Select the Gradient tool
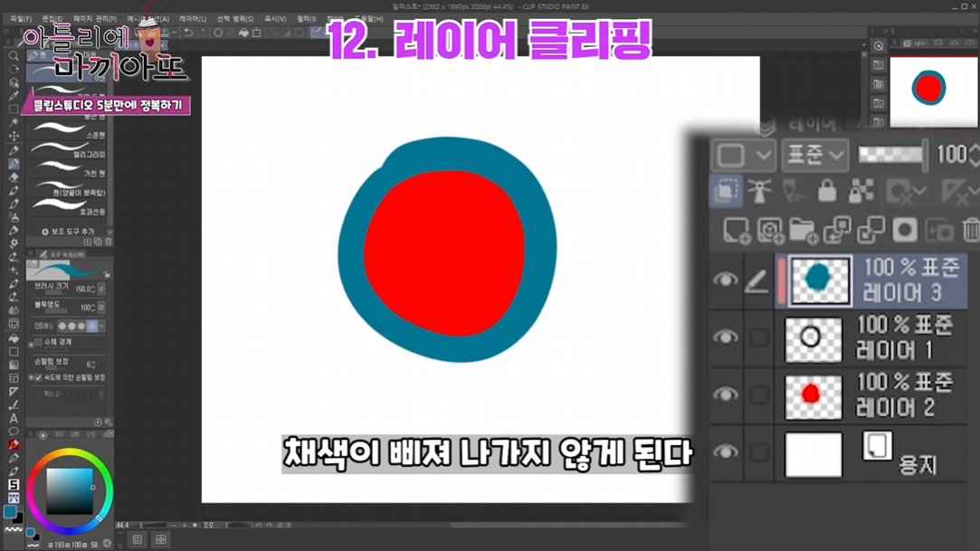 click(x=14, y=365)
